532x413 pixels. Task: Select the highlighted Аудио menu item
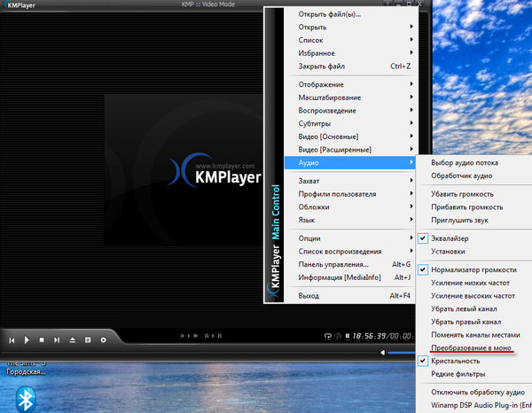(350, 163)
